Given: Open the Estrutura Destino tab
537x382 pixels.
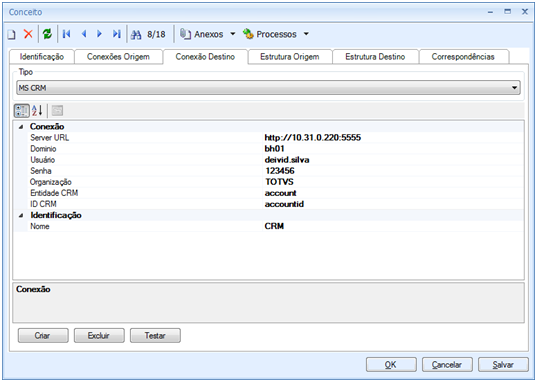Looking at the screenshot, I should tap(375, 57).
